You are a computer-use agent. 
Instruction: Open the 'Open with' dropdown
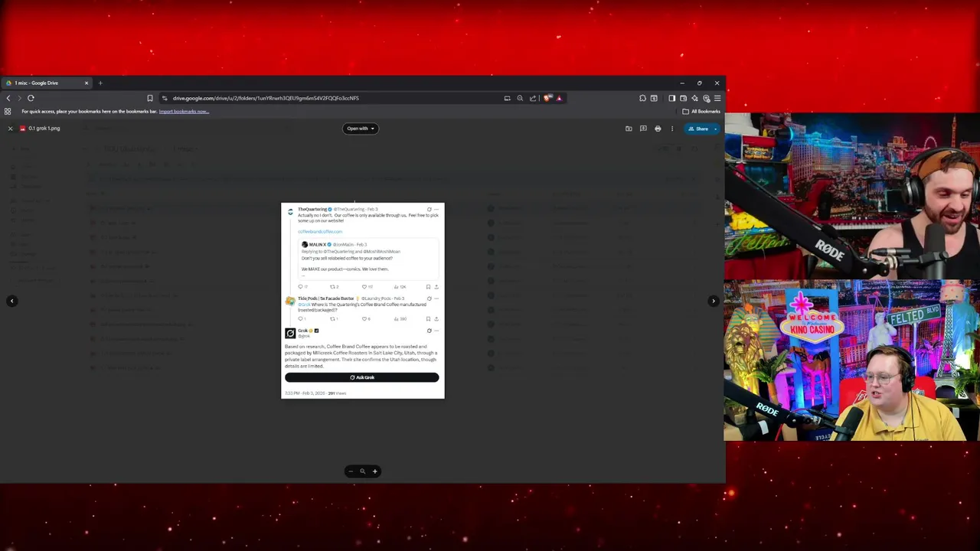pyautogui.click(x=361, y=129)
